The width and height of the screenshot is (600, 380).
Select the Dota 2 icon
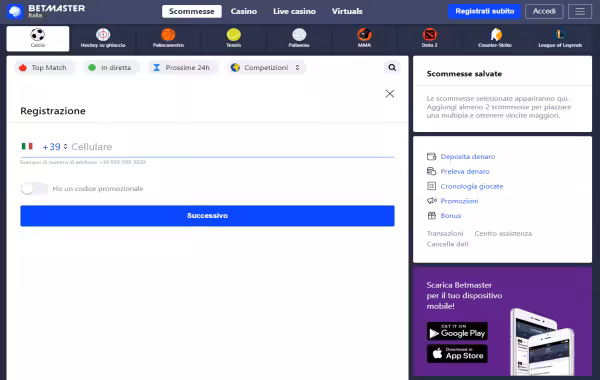pos(430,35)
